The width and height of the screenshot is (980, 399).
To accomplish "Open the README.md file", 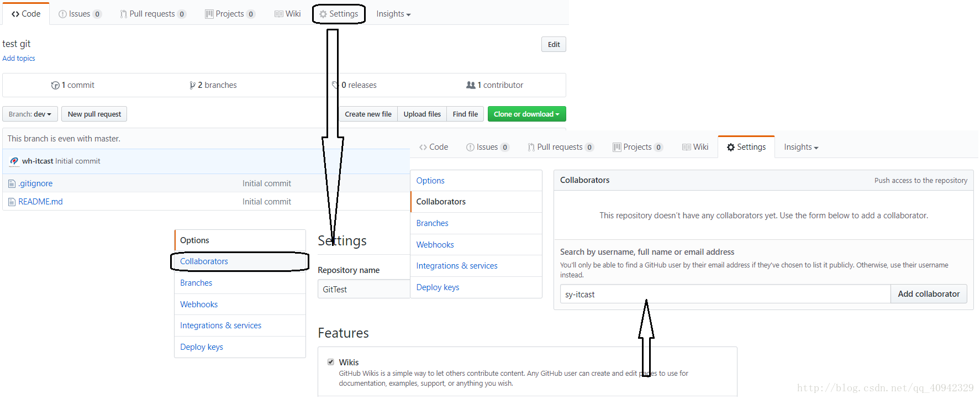I will [x=40, y=202].
